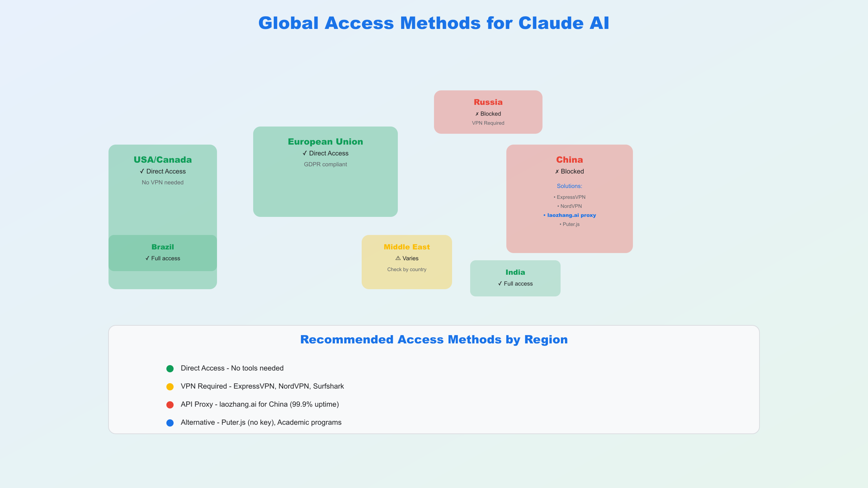Screen dimensions: 868x488
Task: Click the NordVPN bullet in China card
Action: click(570, 206)
